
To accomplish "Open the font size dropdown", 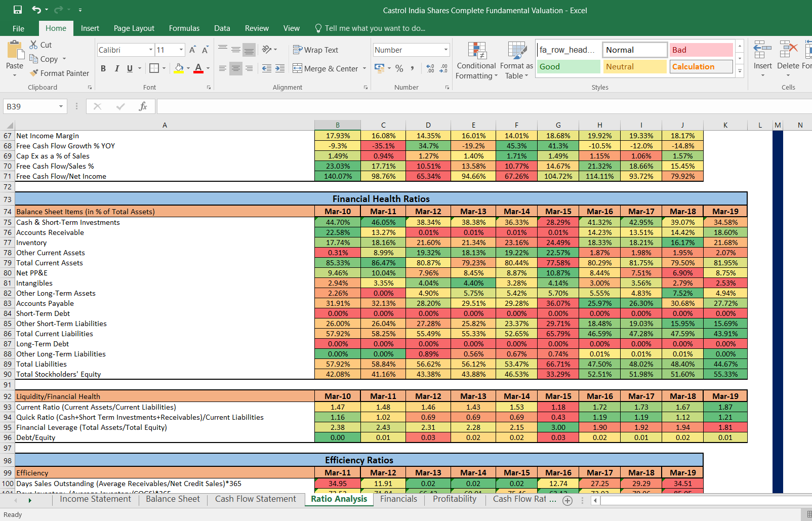I will click(x=181, y=50).
